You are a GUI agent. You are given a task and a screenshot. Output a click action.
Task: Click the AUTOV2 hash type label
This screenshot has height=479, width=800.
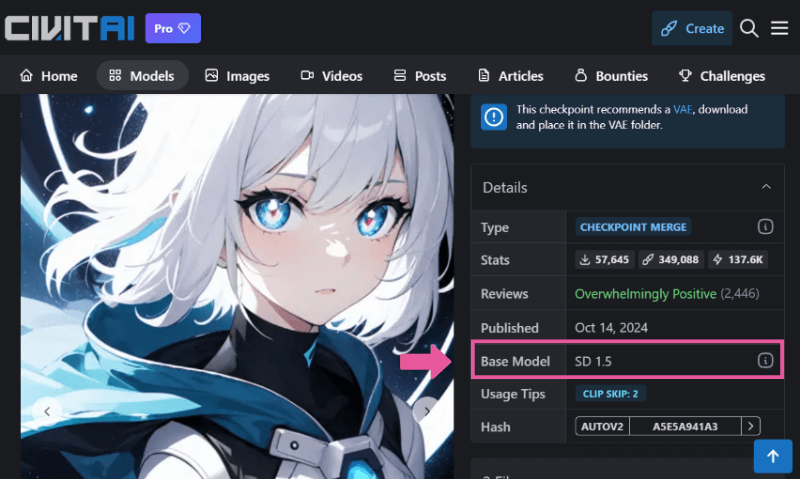point(602,426)
